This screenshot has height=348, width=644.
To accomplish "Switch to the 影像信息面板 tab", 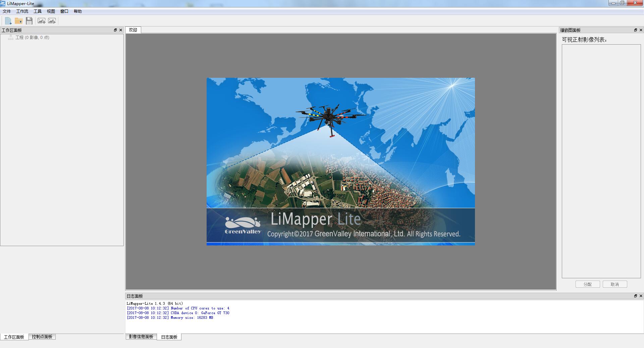I will point(141,337).
